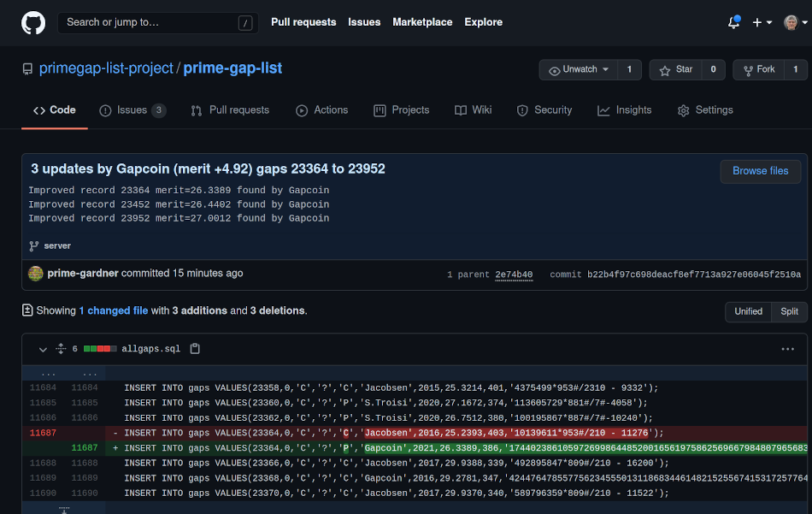
Task: Open Explore link
Action: click(x=483, y=22)
